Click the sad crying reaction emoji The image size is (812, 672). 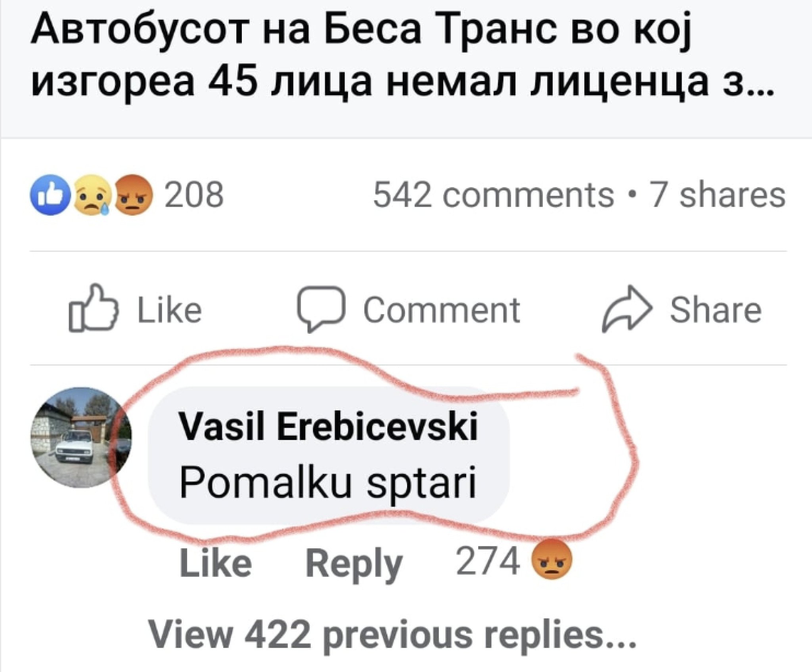tap(92, 196)
